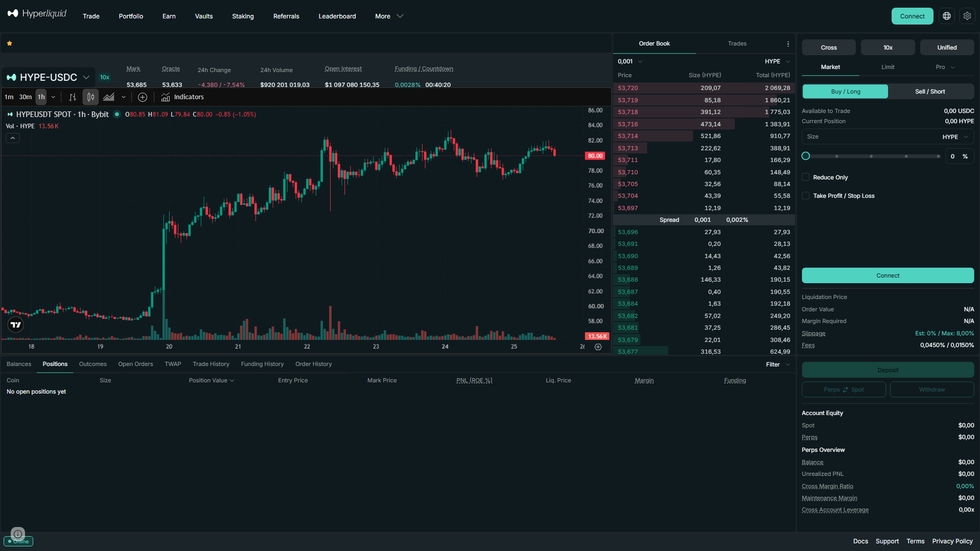Toggle the Reduce Only checkbox

(806, 177)
